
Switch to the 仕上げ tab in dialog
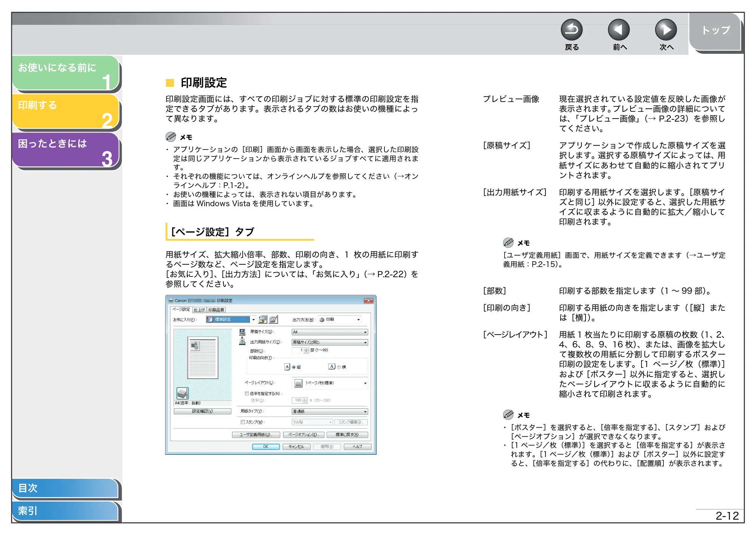coord(199,310)
